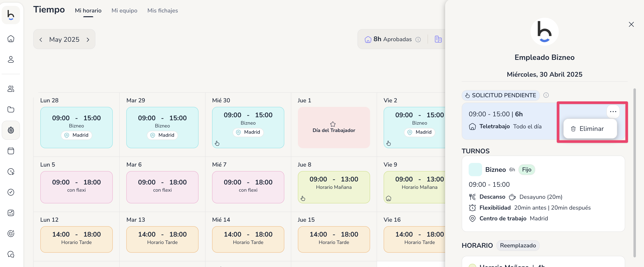Open Mié 7 con flexi shift card
The image size is (644, 267).
click(248, 187)
